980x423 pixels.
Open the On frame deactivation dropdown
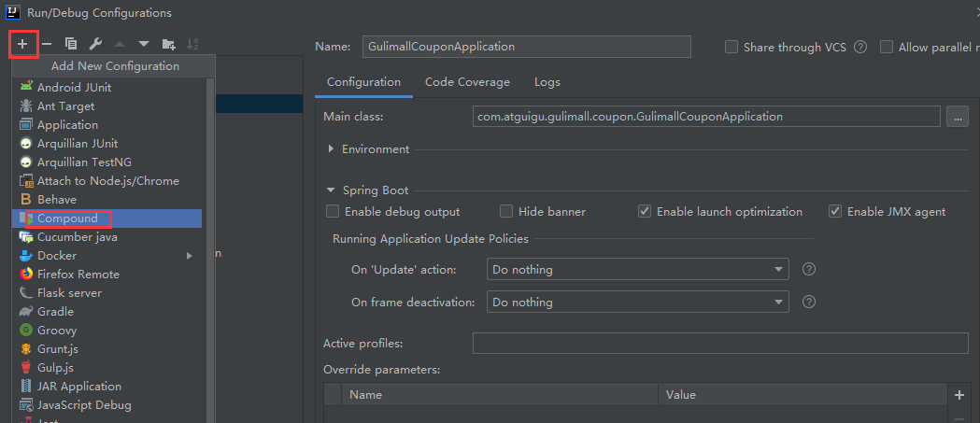[638, 303]
